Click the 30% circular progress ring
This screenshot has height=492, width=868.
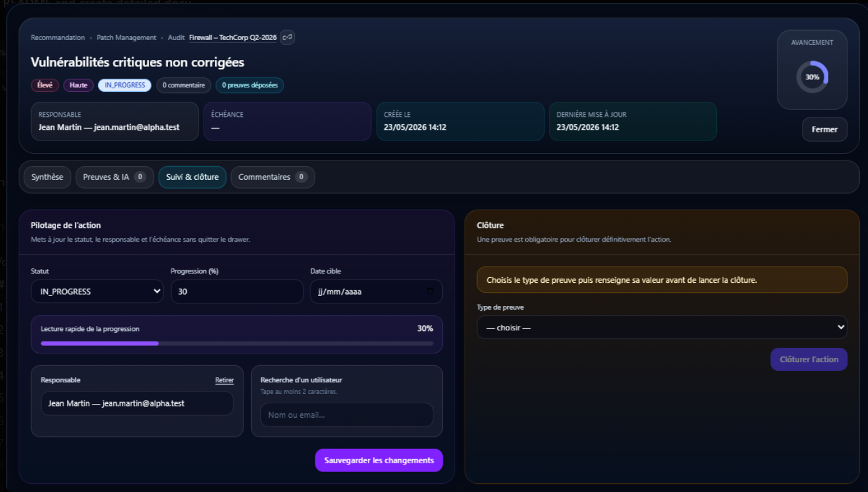point(812,77)
